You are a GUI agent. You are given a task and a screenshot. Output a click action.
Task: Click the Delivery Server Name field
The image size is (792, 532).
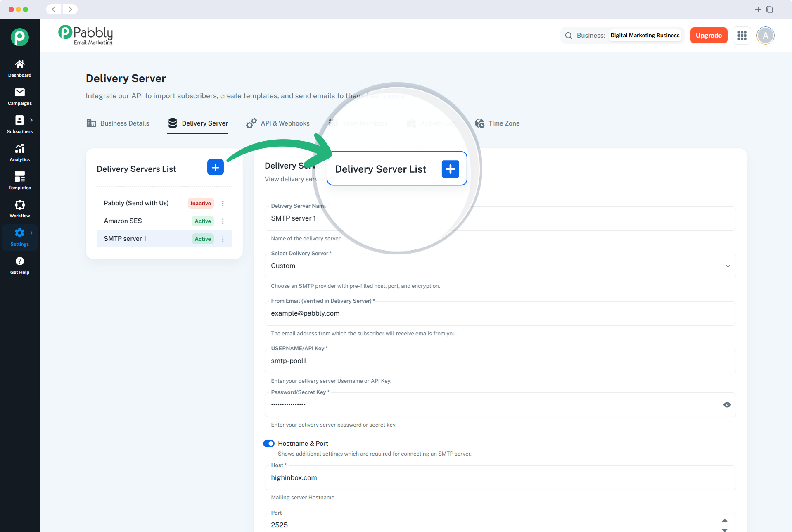click(500, 218)
